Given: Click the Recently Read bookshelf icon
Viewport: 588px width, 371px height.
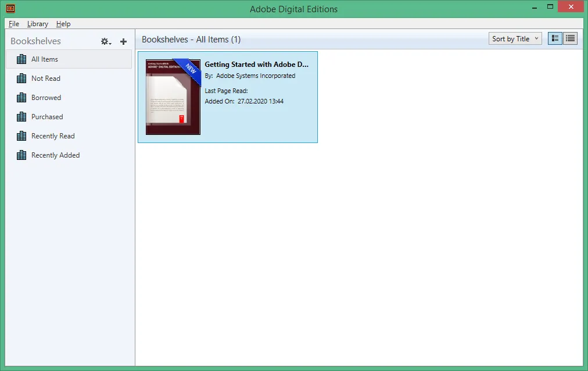Looking at the screenshot, I should (x=21, y=136).
